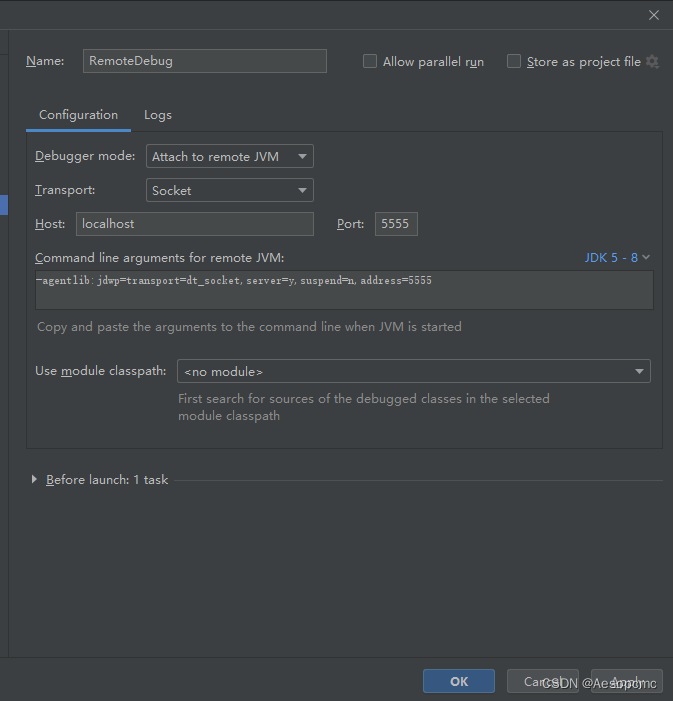Open the Debugger mode dropdown
The image size is (673, 701).
(230, 156)
